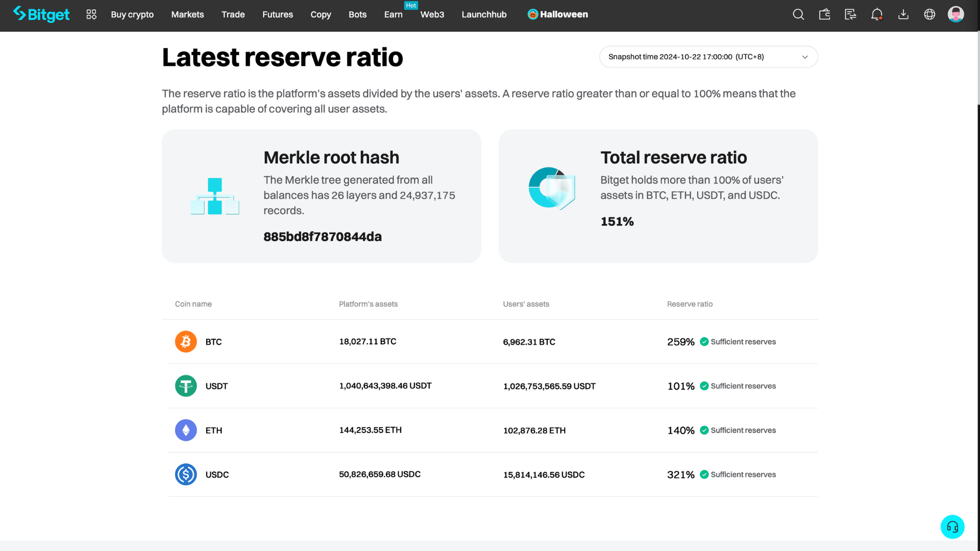Click the Bitget logo
Viewport: 980px width, 551px height.
pos(41,14)
